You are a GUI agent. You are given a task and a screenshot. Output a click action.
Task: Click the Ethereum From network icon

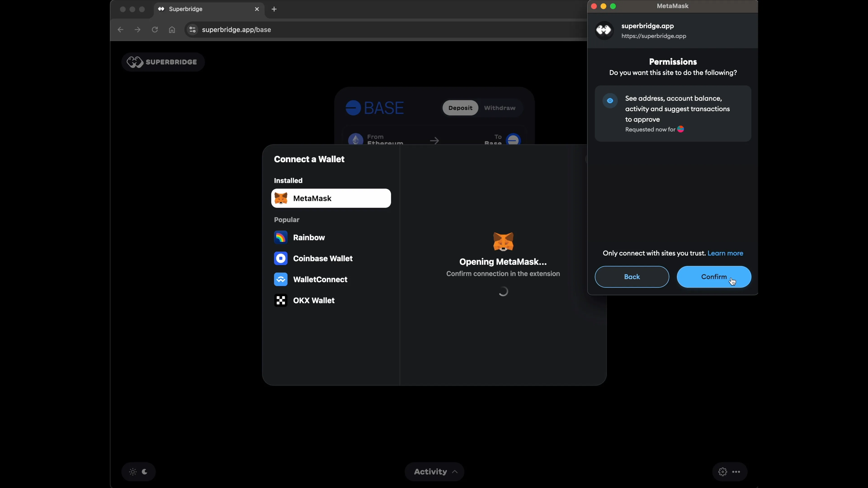click(356, 139)
